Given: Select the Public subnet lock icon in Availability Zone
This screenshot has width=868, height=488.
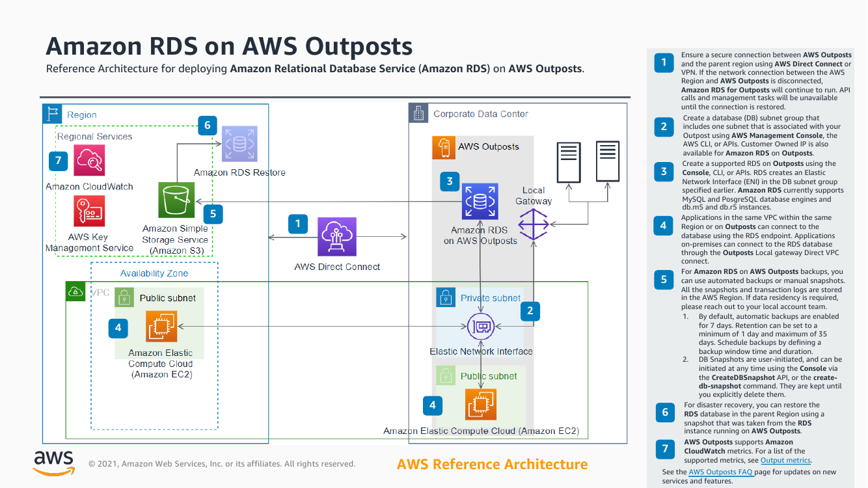Looking at the screenshot, I should coord(125,298).
